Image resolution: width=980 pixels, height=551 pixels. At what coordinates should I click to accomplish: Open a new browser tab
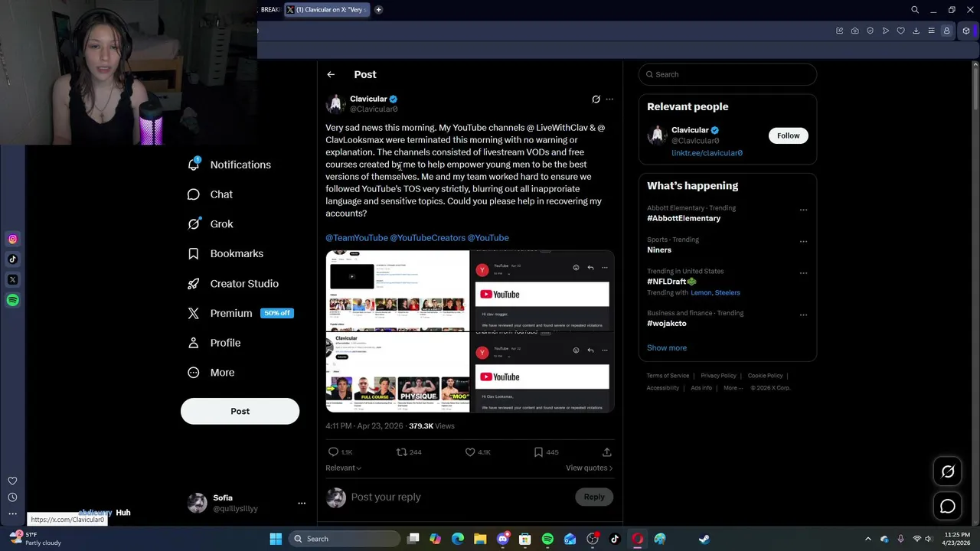(x=378, y=10)
